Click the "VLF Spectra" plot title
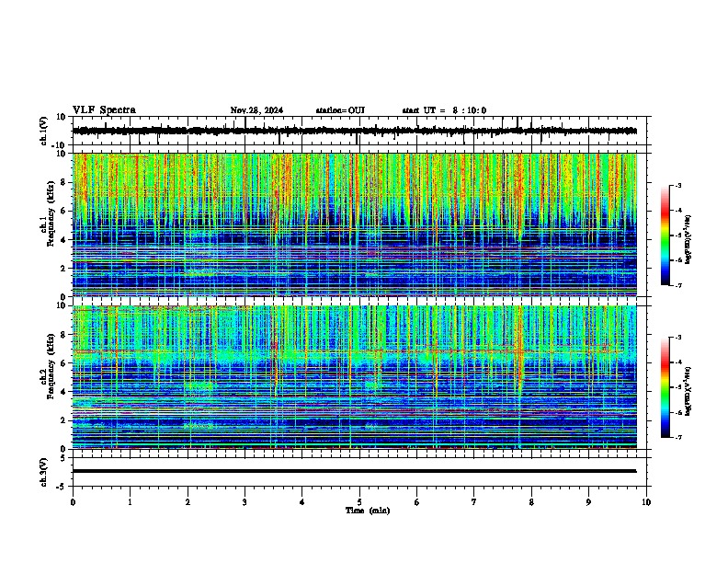This screenshot has width=728, height=563. coord(104,110)
